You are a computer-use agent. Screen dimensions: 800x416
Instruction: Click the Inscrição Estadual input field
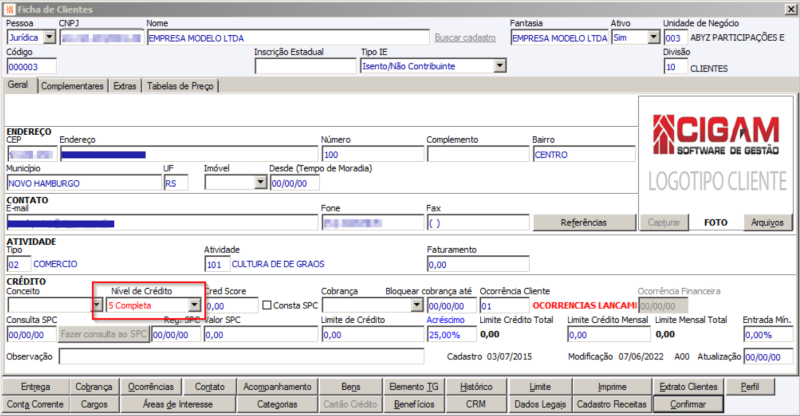pyautogui.click(x=305, y=66)
